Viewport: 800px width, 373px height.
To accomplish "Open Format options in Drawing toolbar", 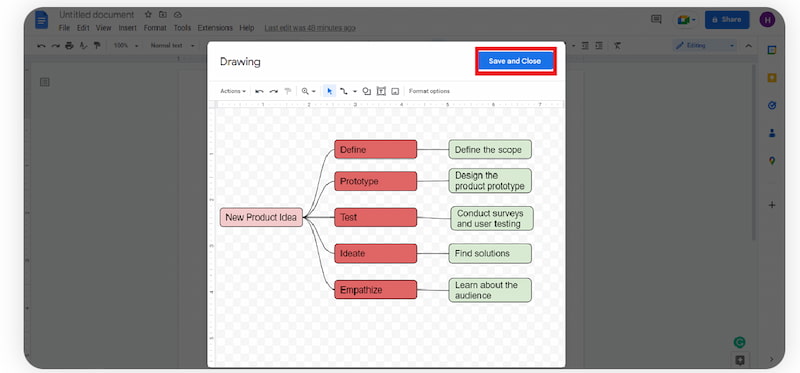I will pos(429,91).
